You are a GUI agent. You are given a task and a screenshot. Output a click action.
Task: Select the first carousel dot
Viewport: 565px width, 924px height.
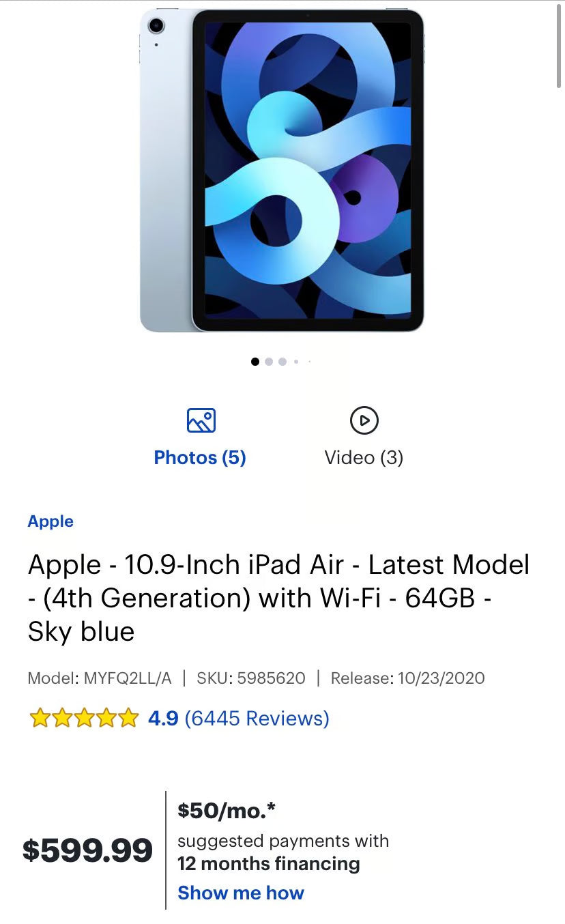(255, 362)
